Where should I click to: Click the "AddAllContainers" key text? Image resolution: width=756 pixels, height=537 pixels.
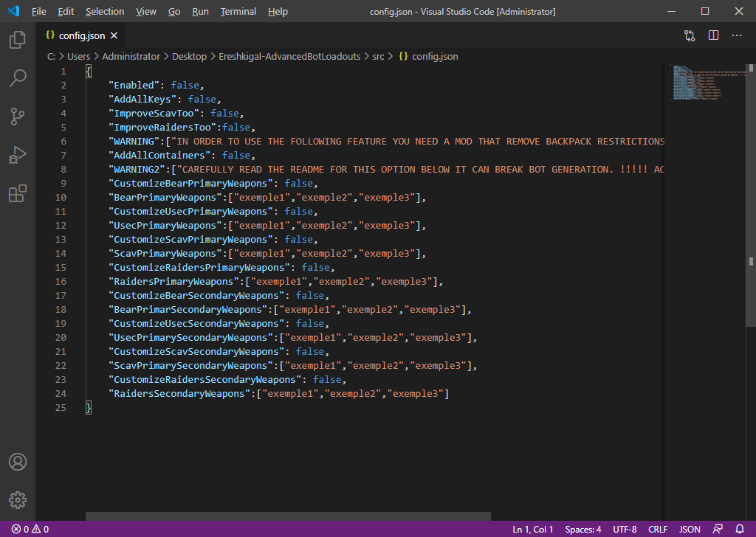click(159, 155)
